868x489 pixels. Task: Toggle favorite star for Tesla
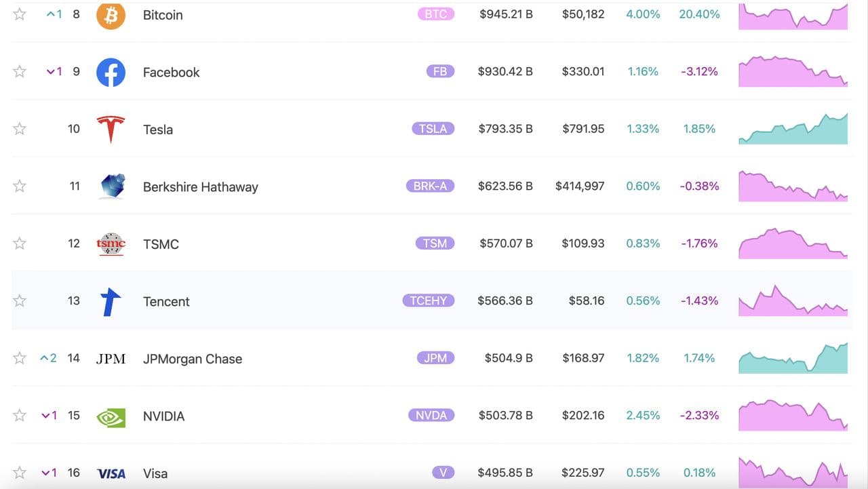pos(20,129)
